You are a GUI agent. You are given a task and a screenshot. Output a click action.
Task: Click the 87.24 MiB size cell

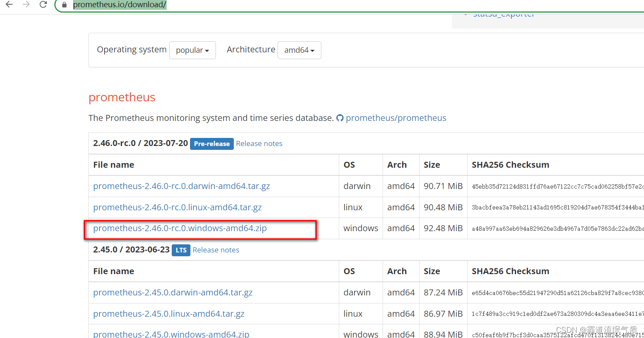[x=443, y=292]
